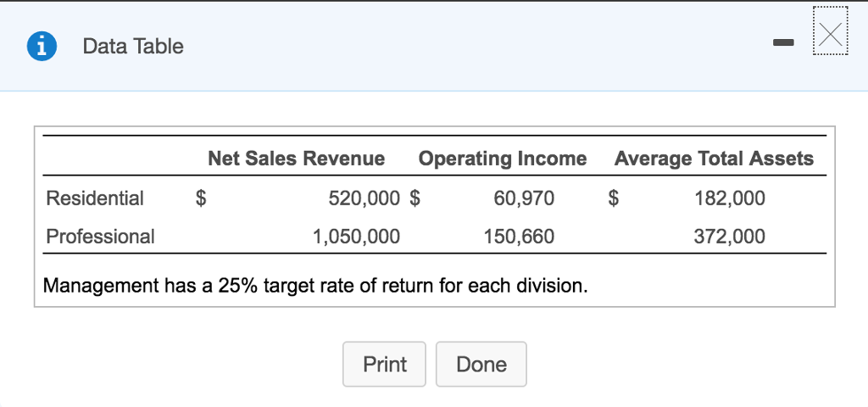The width and height of the screenshot is (868, 407).
Task: Select the Data Table title text
Action: (x=133, y=46)
